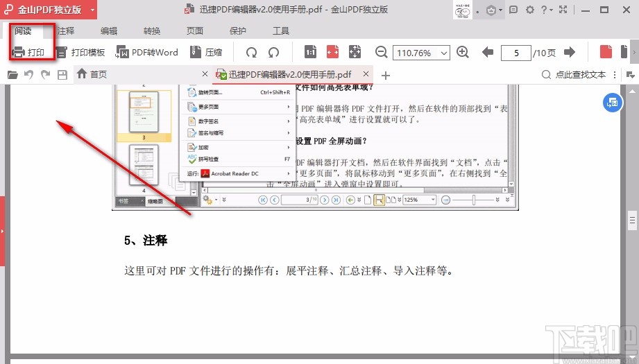This screenshot has height=364, width=639.
Task: Open the crown membership dropdown
Action: coord(494,10)
